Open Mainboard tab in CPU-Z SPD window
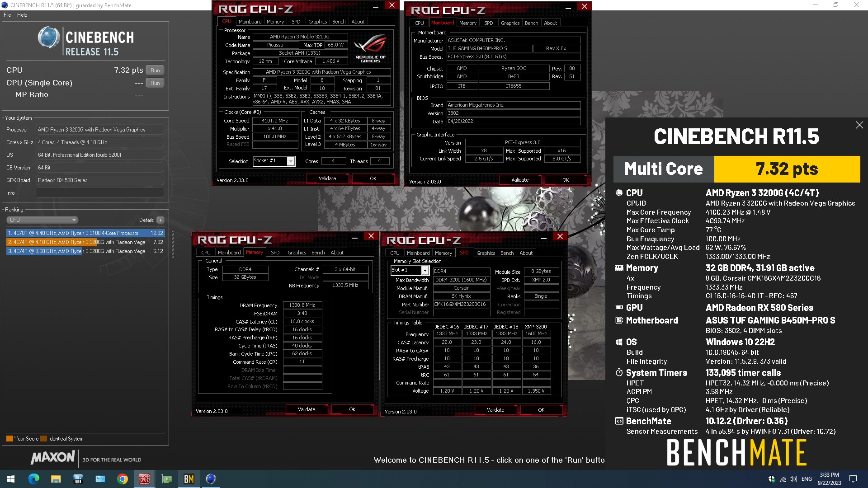This screenshot has width=868, height=488. pos(418,253)
